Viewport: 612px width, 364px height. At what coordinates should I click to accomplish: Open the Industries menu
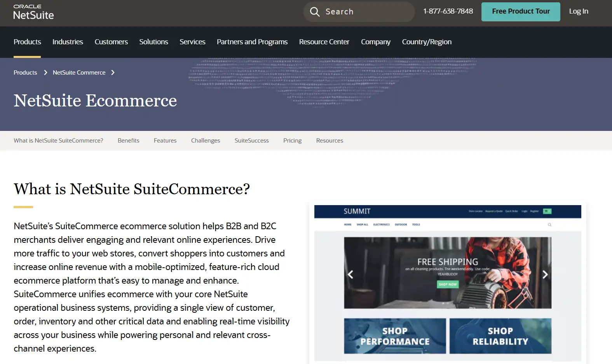coord(68,42)
